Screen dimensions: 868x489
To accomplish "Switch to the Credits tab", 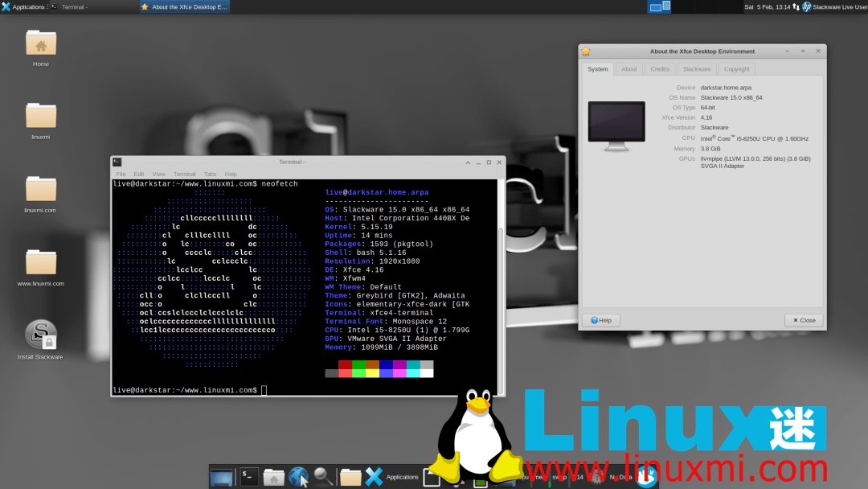I will (x=660, y=69).
